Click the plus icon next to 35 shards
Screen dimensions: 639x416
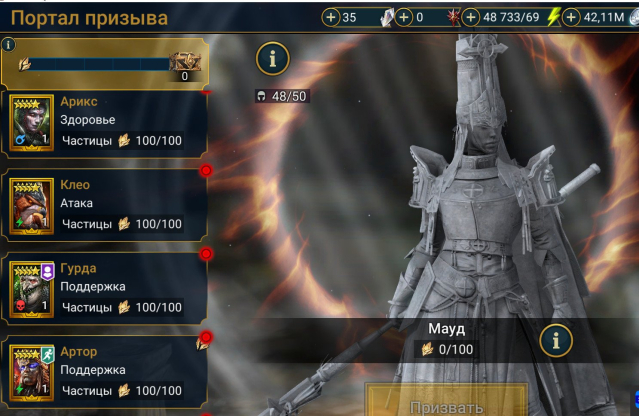pos(331,18)
